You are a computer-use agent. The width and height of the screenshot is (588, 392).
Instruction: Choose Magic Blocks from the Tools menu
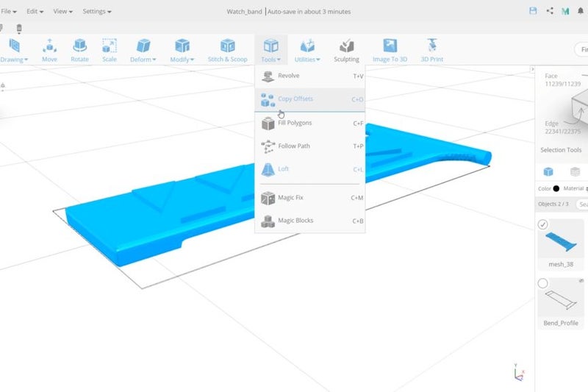(309, 221)
